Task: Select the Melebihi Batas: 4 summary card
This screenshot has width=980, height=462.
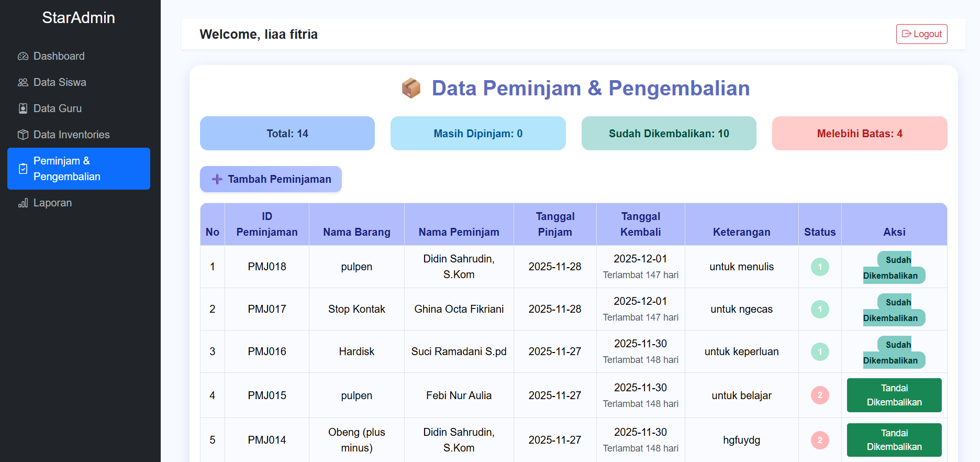Action: pyautogui.click(x=860, y=134)
